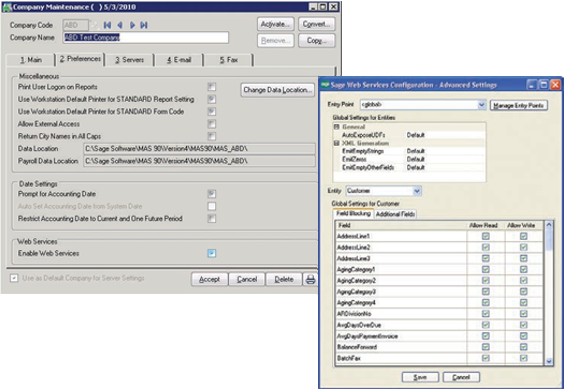Viewport: 565px width, 390px height.
Task: Toggle default printer for STANDARD Report Setting
Action: point(212,99)
